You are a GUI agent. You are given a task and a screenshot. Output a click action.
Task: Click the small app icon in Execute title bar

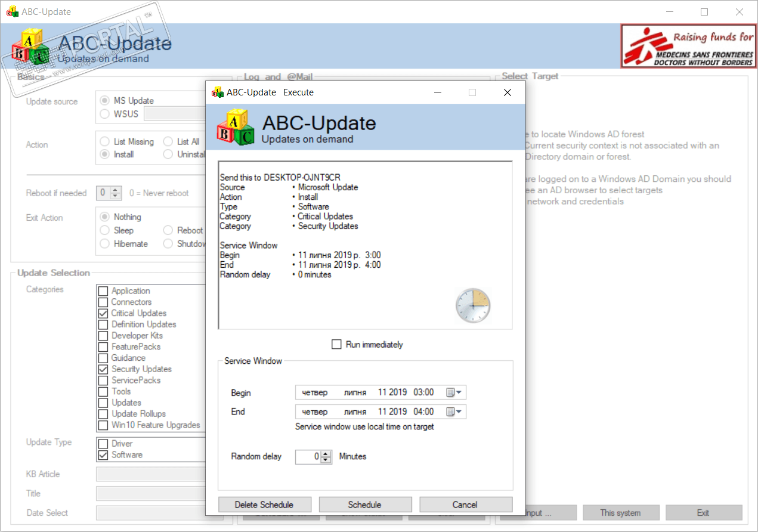pyautogui.click(x=218, y=92)
